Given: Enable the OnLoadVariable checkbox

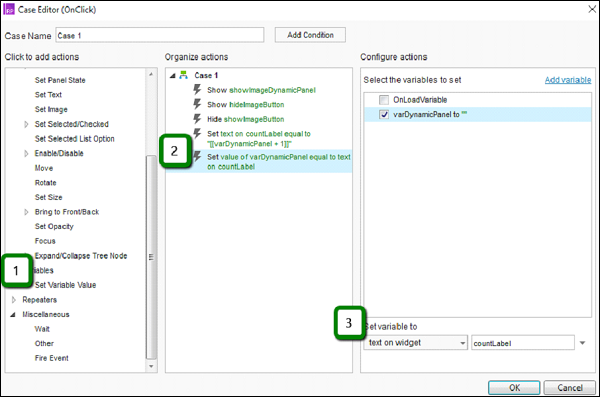Looking at the screenshot, I should [384, 100].
